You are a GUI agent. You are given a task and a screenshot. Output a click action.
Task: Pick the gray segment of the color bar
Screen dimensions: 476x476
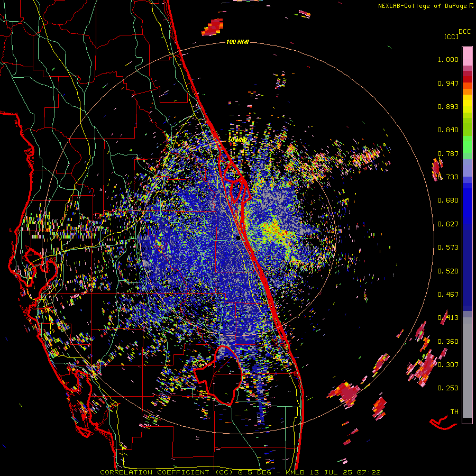pyautogui.click(x=467, y=368)
